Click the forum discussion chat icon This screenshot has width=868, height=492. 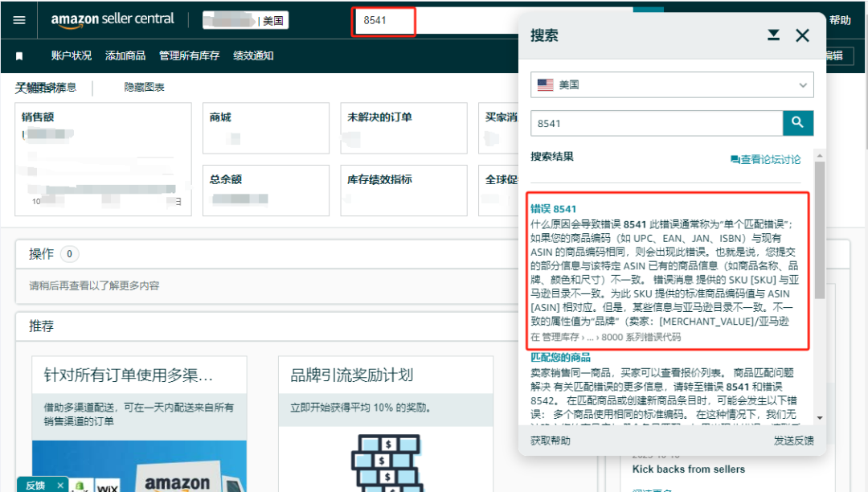[x=735, y=160]
